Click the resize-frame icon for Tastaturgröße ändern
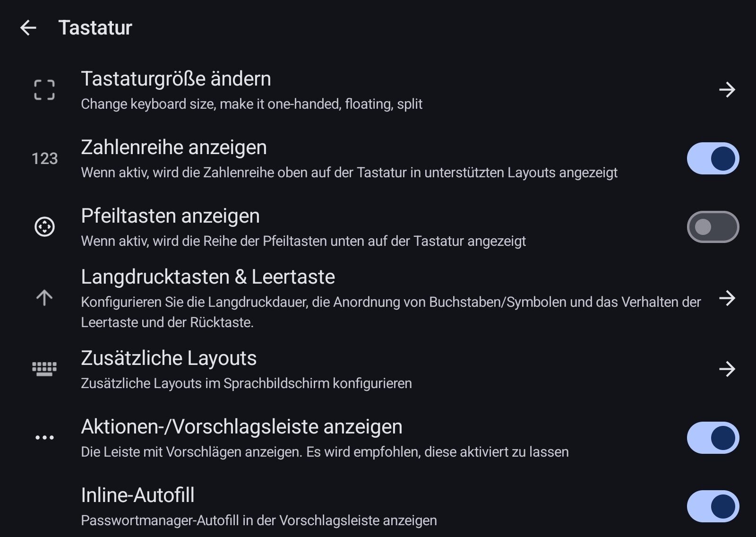Screen dimensions: 756x537 [44, 90]
